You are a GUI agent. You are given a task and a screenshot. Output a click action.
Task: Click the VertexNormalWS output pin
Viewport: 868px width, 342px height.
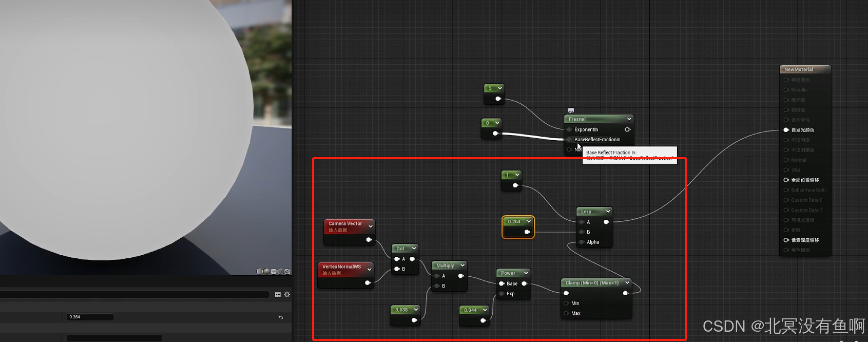pyautogui.click(x=368, y=283)
